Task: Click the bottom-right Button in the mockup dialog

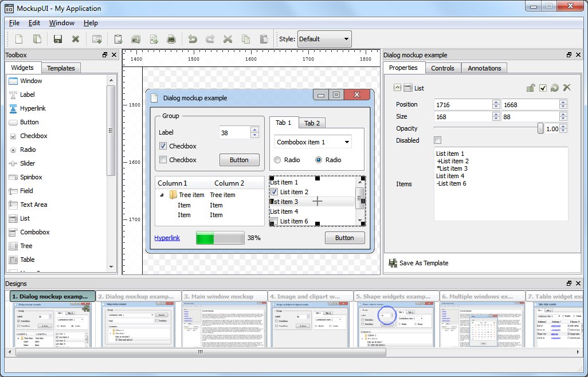Action: pos(344,238)
